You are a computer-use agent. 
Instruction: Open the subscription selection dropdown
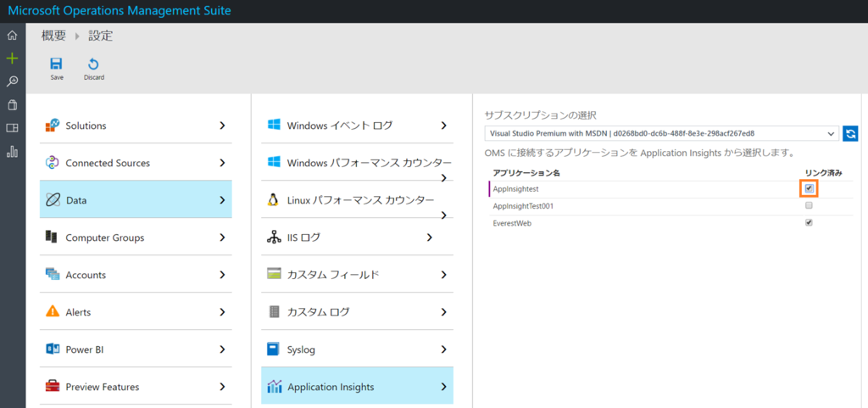pos(661,133)
